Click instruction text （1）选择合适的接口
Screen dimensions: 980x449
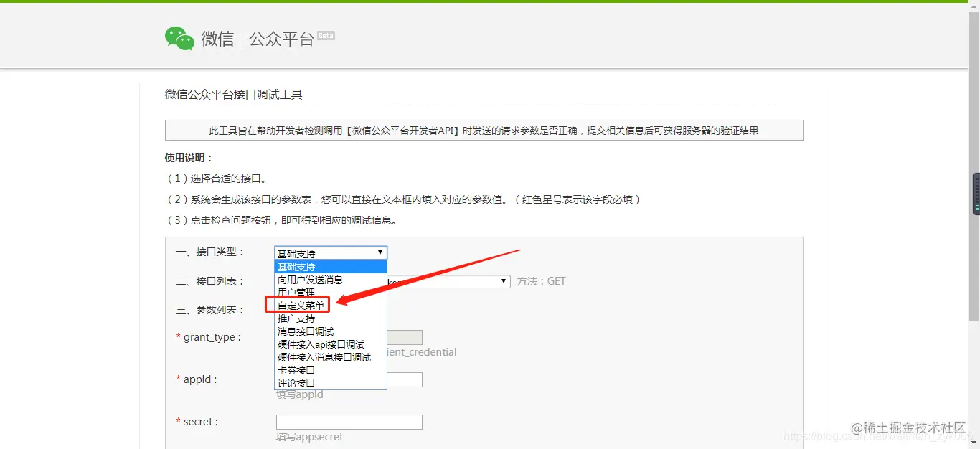click(216, 179)
